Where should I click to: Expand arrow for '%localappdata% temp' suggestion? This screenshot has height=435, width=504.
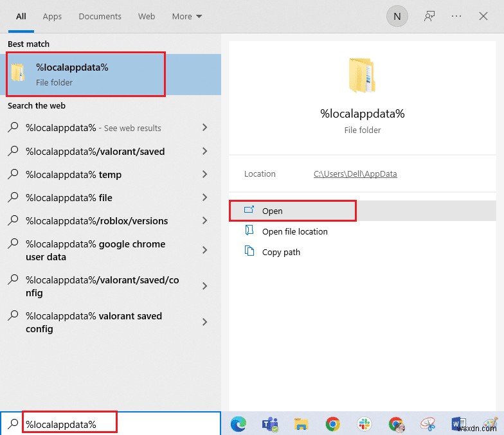[204, 174]
